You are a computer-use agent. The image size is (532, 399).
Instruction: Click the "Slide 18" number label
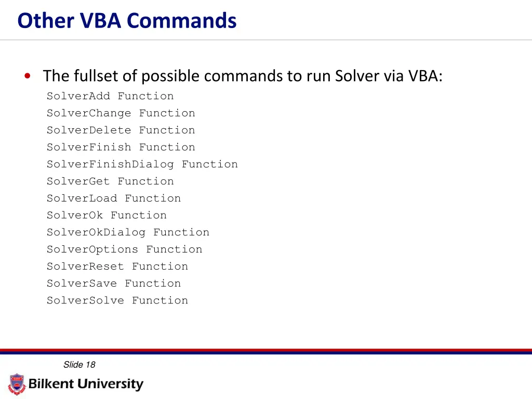(79, 365)
